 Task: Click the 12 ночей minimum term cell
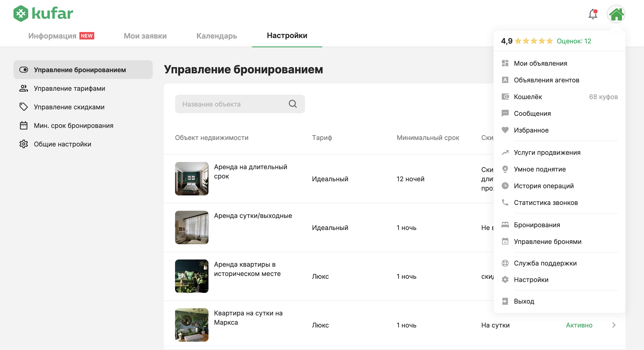410,179
